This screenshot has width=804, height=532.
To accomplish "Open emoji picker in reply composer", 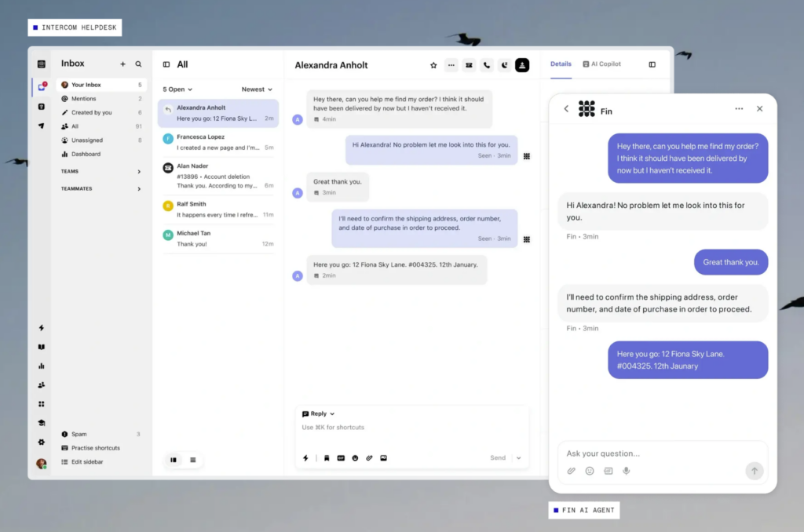I will pos(355,458).
